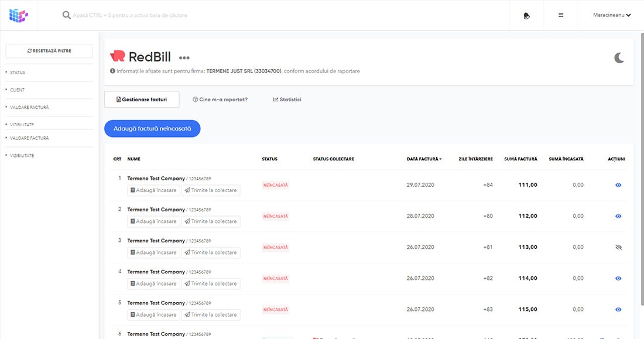
Task: Click the red RedBill logo
Action: [117, 56]
